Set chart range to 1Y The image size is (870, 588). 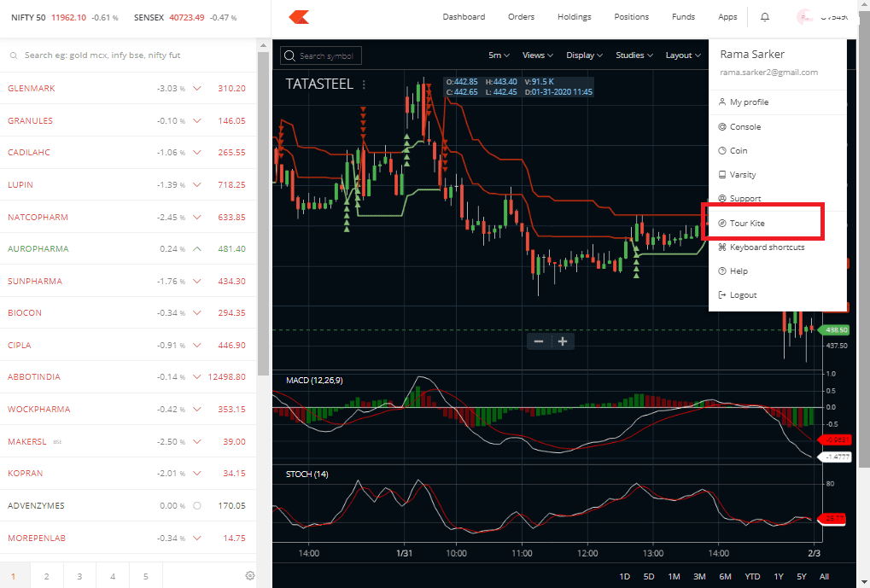pyautogui.click(x=779, y=577)
